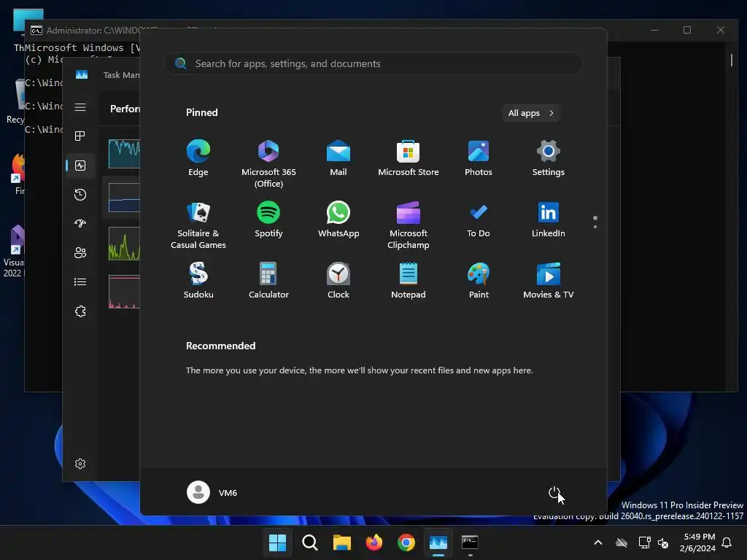747x560 pixels.
Task: Open Spotify
Action: pyautogui.click(x=268, y=219)
